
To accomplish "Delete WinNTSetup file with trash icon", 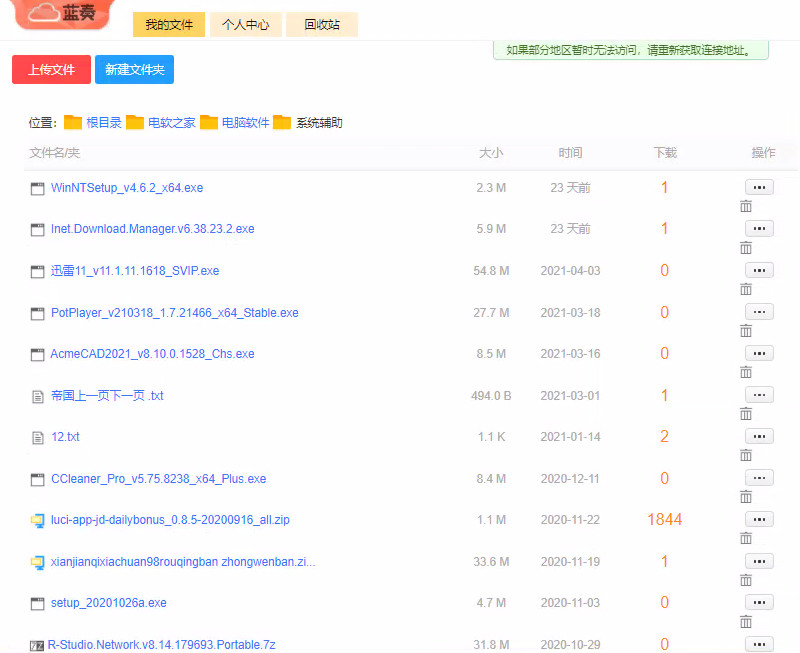I will tap(746, 206).
